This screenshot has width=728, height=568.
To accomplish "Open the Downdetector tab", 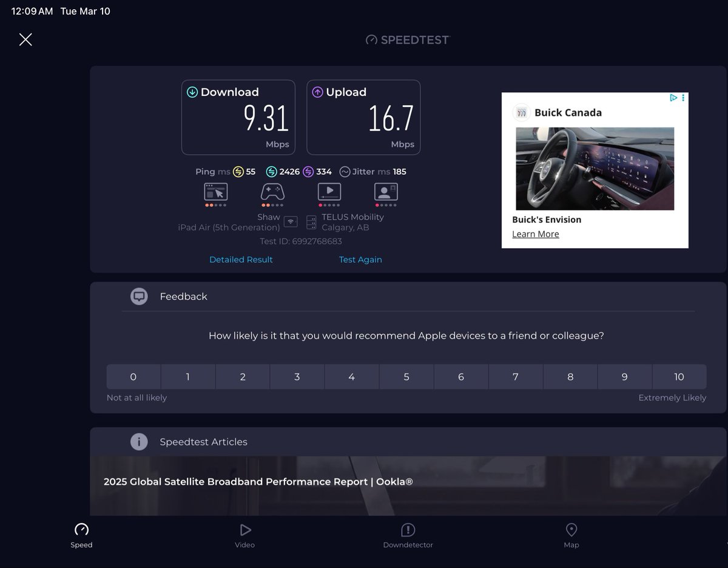I will click(x=408, y=535).
